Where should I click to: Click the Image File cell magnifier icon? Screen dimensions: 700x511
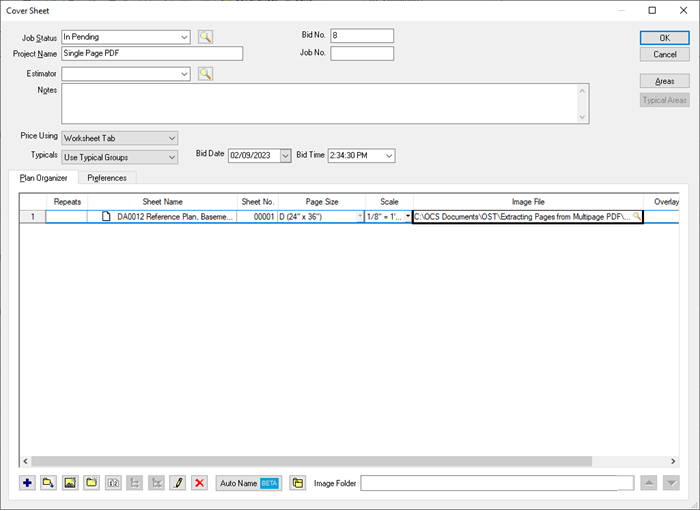coord(637,216)
